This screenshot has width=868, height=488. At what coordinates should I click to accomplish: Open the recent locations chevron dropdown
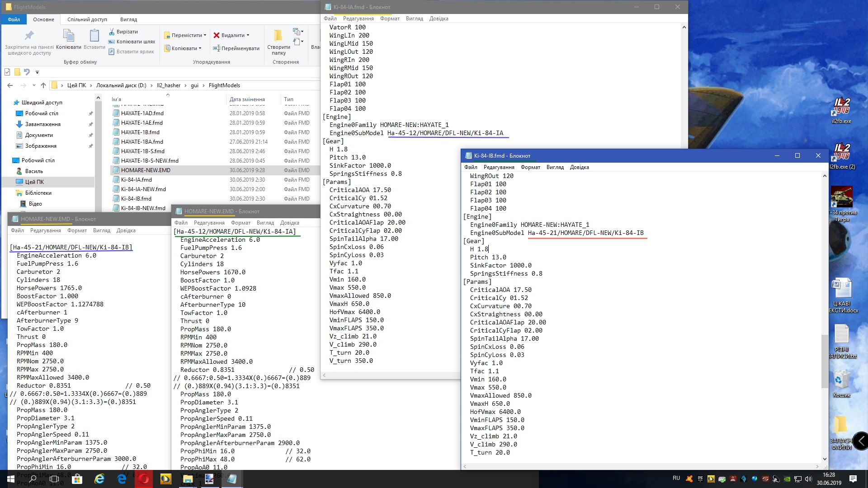pos(34,85)
